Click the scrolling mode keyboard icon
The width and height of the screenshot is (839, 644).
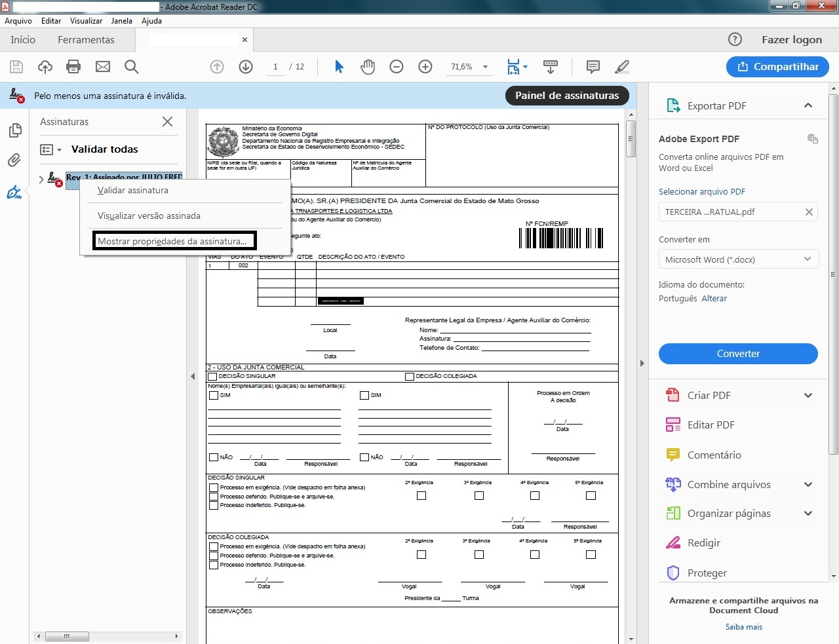click(551, 67)
